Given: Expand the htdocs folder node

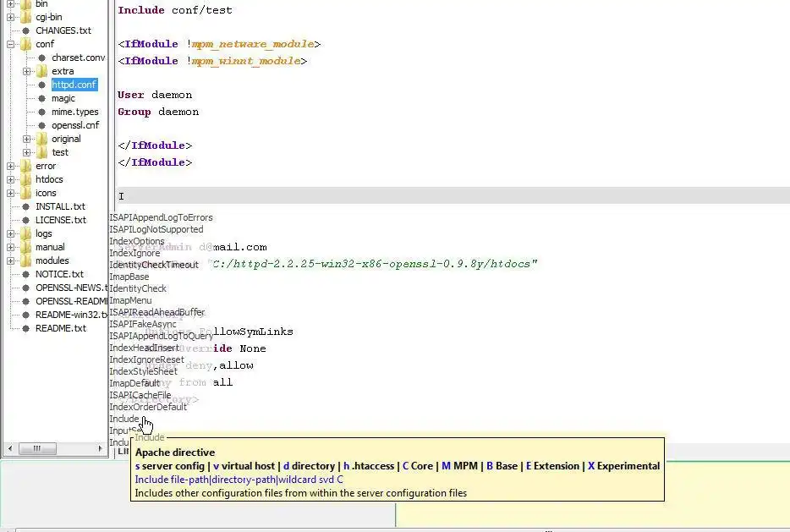Looking at the screenshot, I should pyautogui.click(x=10, y=180).
